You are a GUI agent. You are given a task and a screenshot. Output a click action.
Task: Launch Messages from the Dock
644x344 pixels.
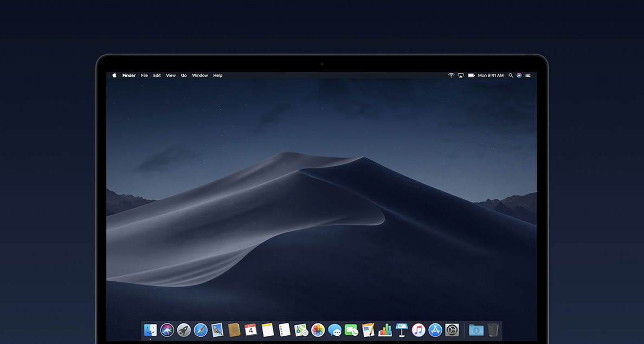[x=334, y=330]
